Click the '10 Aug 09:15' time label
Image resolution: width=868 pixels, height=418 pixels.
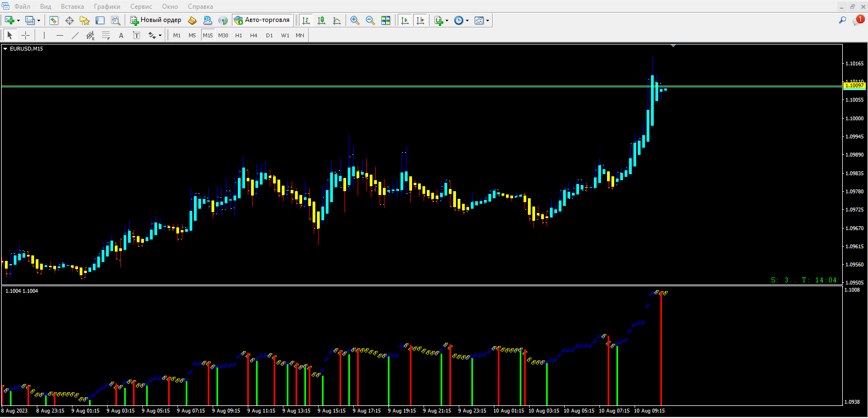(649, 411)
